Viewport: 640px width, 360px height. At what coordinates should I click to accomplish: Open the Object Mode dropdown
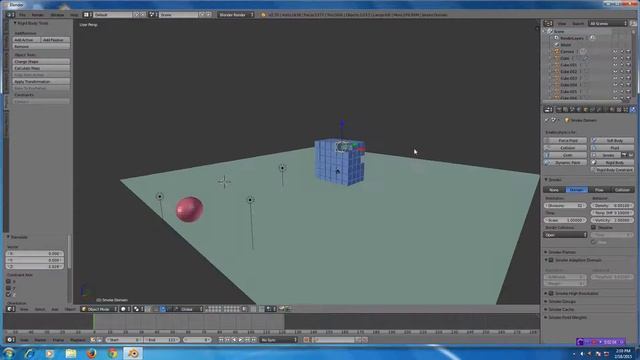99,309
